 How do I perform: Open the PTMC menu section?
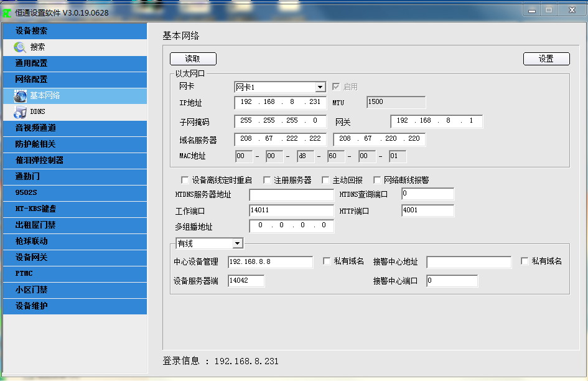(75, 274)
